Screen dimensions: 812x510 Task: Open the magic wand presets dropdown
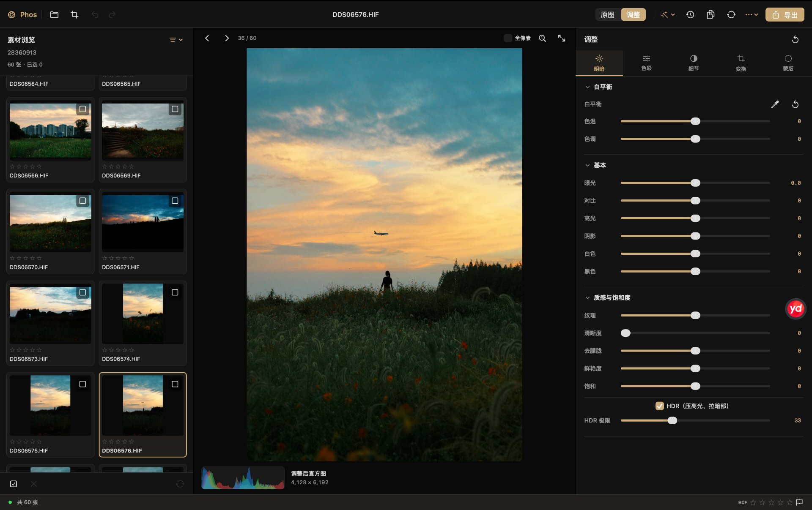tap(668, 15)
